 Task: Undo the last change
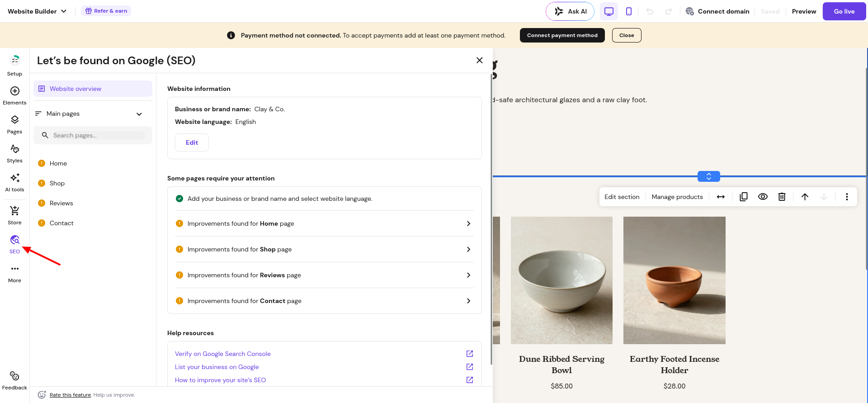[x=650, y=11]
